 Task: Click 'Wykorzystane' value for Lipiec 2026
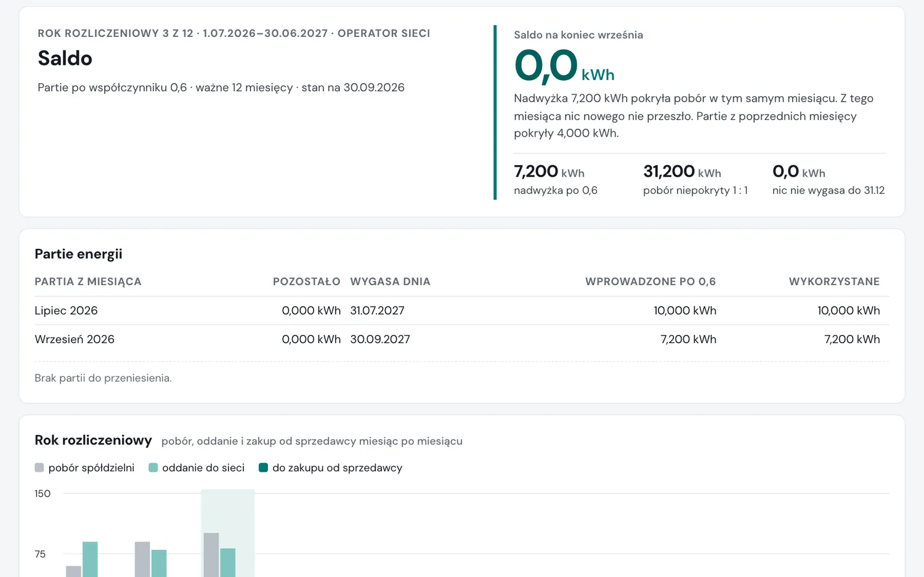pyautogui.click(x=849, y=310)
